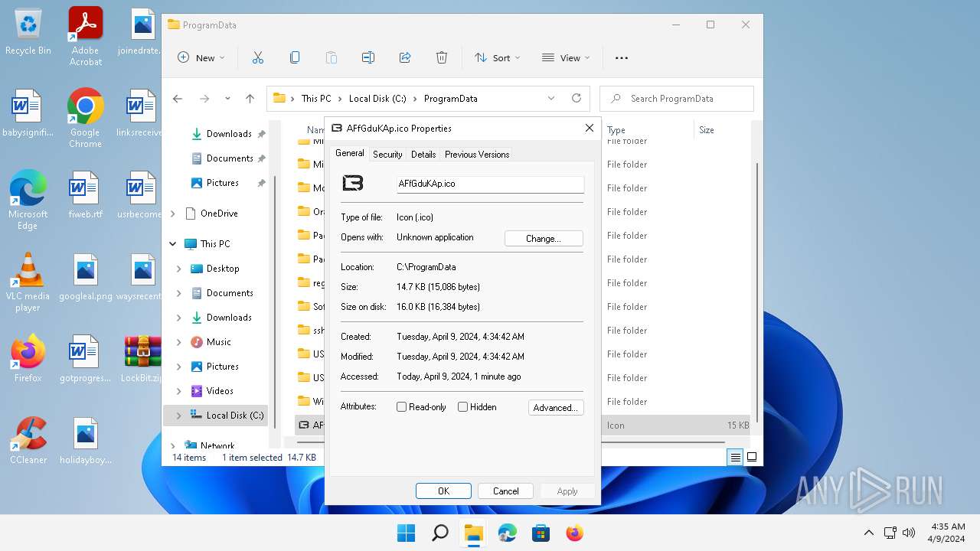Image resolution: width=980 pixels, height=551 pixels.
Task: Select Videos under This PC
Action: pos(220,391)
